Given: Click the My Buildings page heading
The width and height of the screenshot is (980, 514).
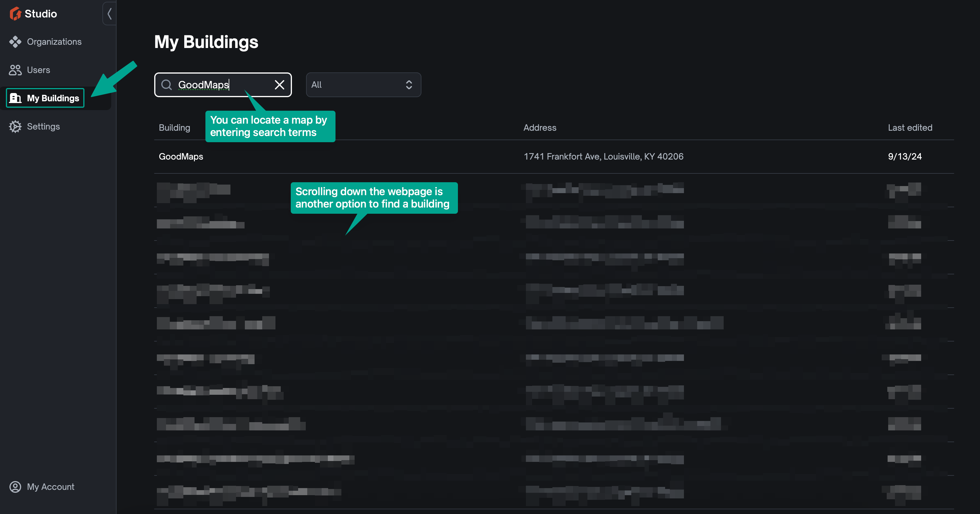Looking at the screenshot, I should (x=206, y=42).
